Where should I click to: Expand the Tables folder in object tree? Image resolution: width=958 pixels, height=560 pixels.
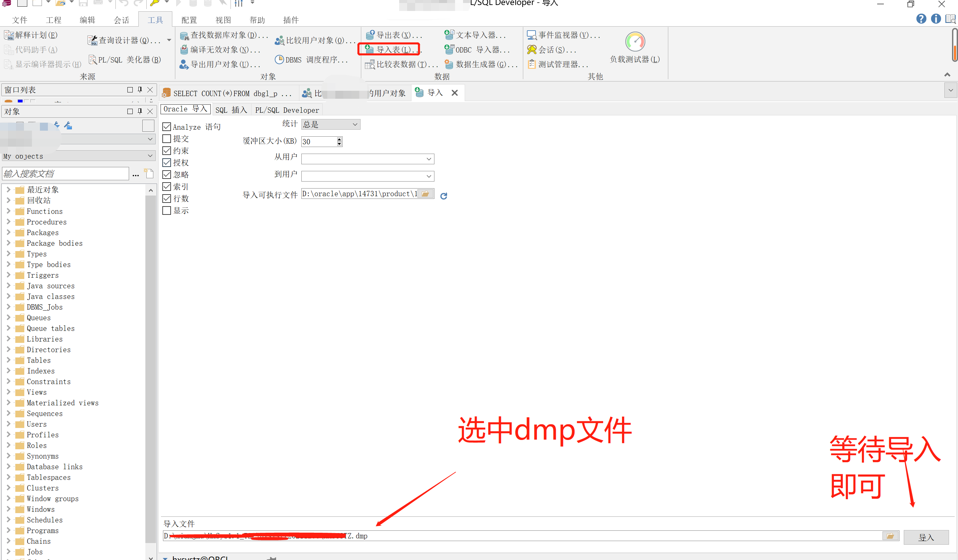pyautogui.click(x=8, y=360)
